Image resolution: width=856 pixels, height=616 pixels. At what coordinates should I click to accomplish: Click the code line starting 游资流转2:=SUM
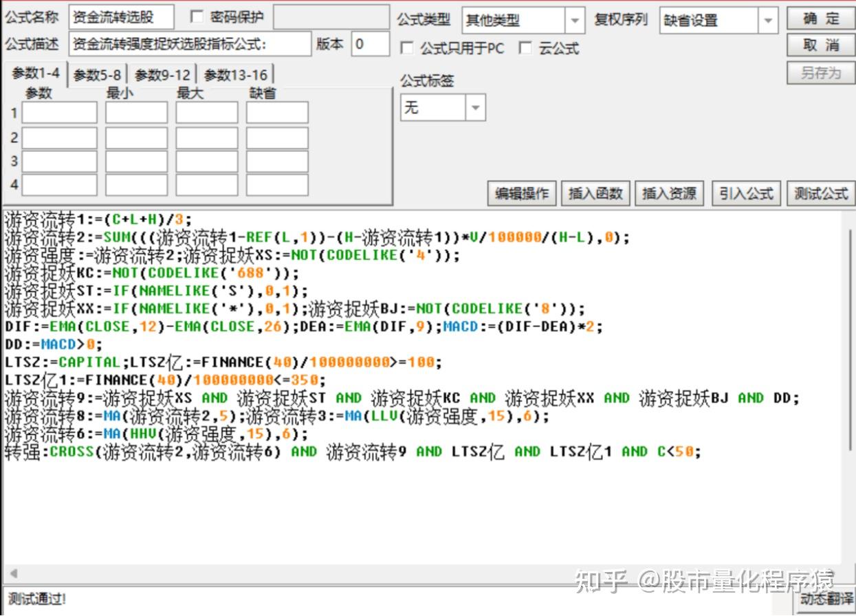coord(317,238)
